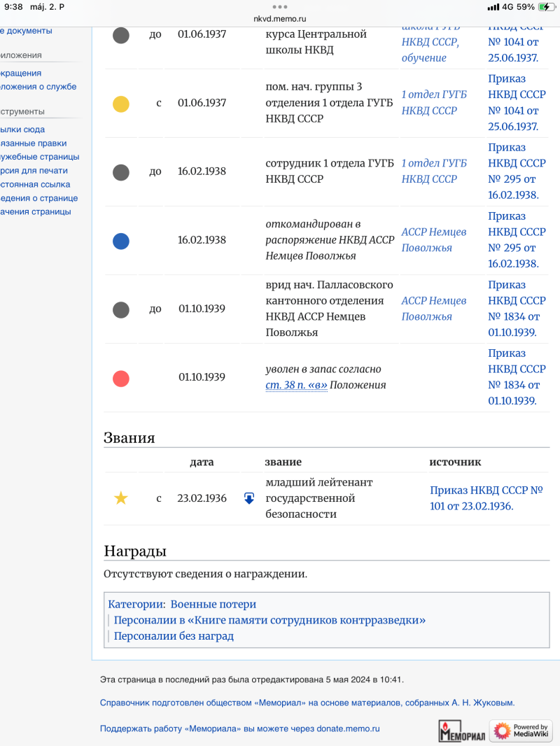The width and height of the screenshot is (560, 746).
Task: Open the «ст. 38 п. «в»» link
Action: click(x=296, y=385)
